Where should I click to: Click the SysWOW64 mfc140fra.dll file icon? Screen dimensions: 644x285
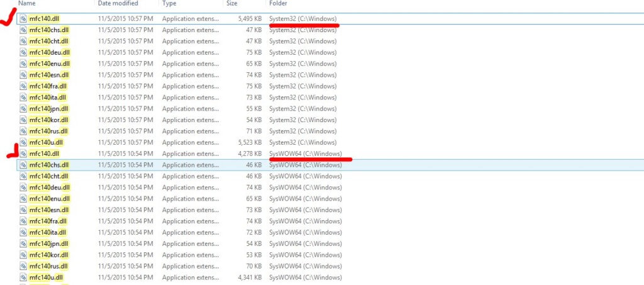[23, 221]
